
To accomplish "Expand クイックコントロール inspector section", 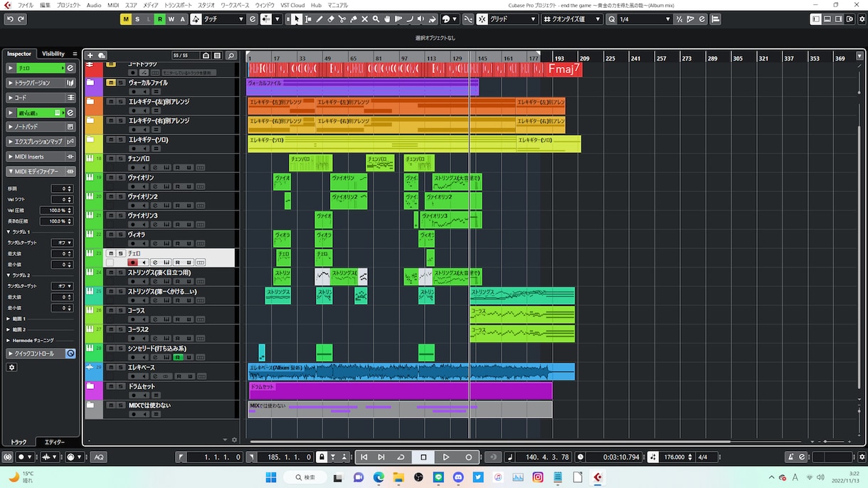I will click(x=41, y=354).
